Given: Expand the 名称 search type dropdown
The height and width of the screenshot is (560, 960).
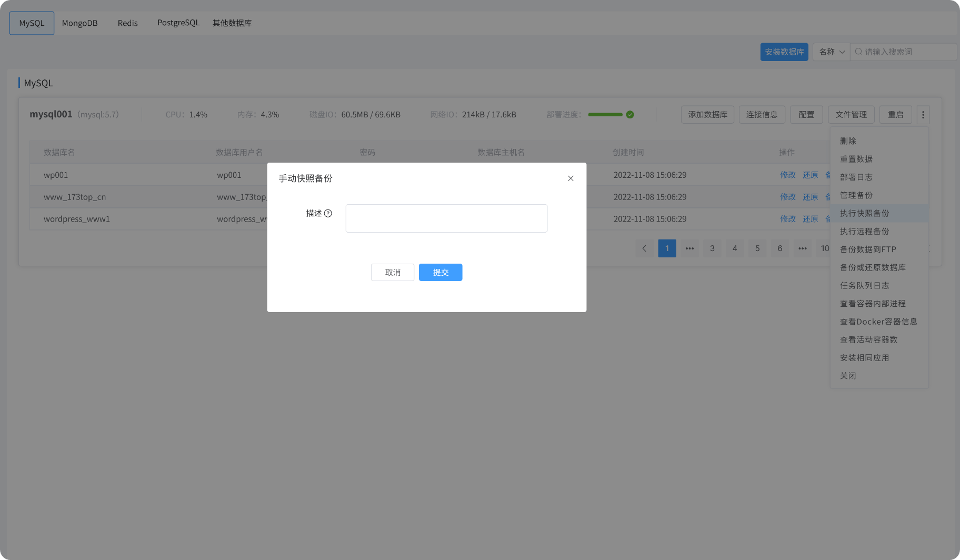Looking at the screenshot, I should [x=832, y=52].
